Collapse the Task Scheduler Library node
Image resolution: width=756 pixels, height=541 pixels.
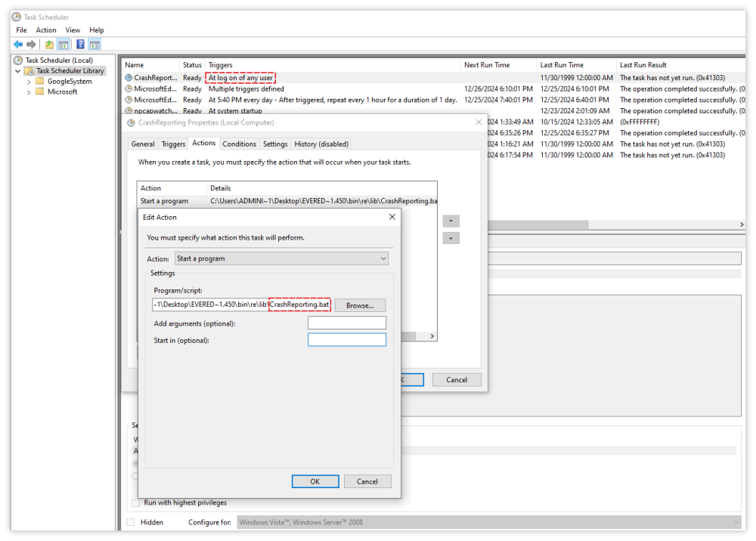(x=18, y=71)
